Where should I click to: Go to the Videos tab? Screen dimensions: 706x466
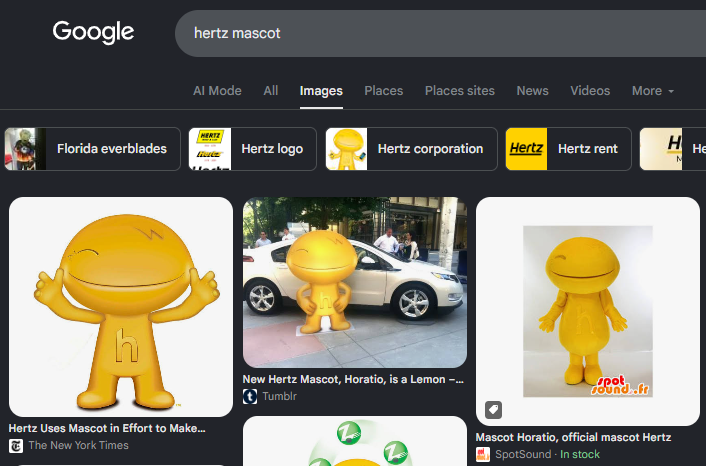pyautogui.click(x=590, y=90)
